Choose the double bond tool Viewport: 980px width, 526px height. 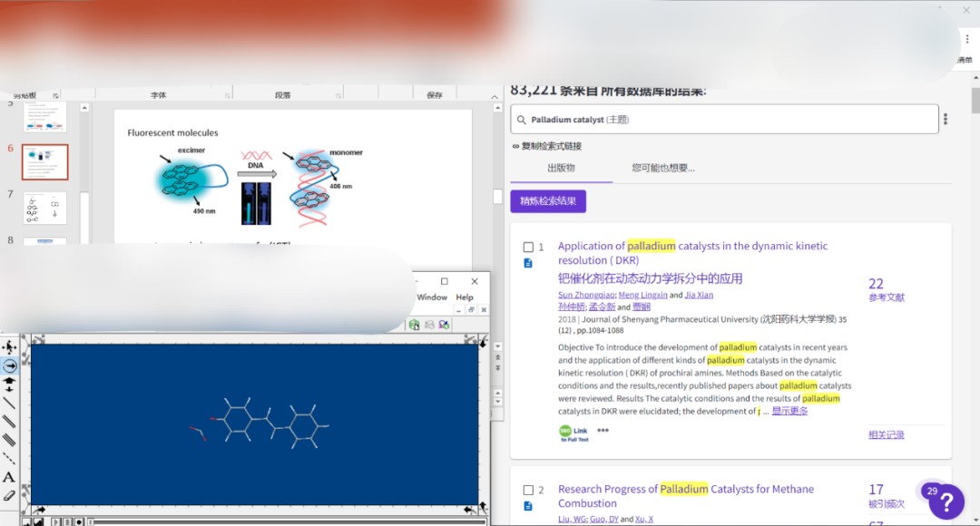pyautogui.click(x=9, y=421)
